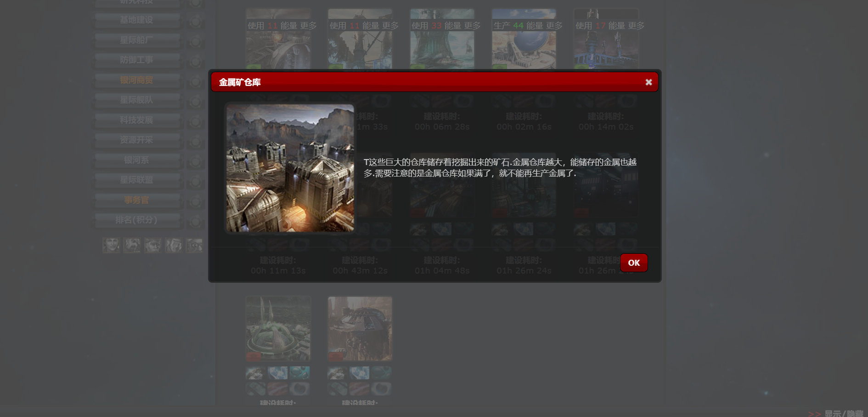The height and width of the screenshot is (417, 868).
Task: Open the 事务官 menu item
Action: tap(136, 200)
